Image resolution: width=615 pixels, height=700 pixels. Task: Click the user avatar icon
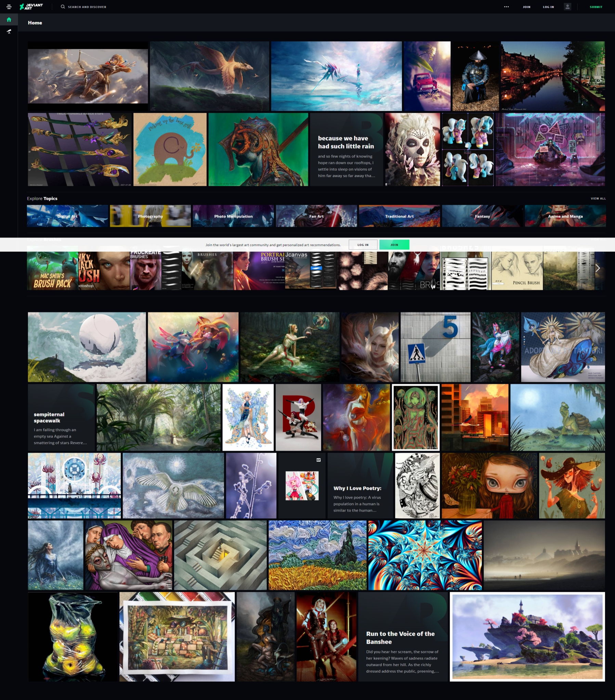[567, 7]
